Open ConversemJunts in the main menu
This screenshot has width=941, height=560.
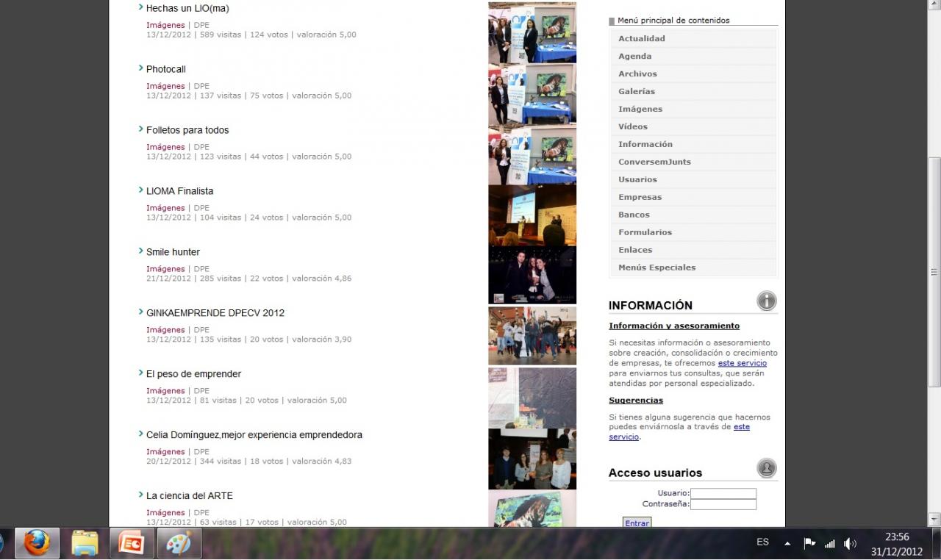tap(693, 162)
